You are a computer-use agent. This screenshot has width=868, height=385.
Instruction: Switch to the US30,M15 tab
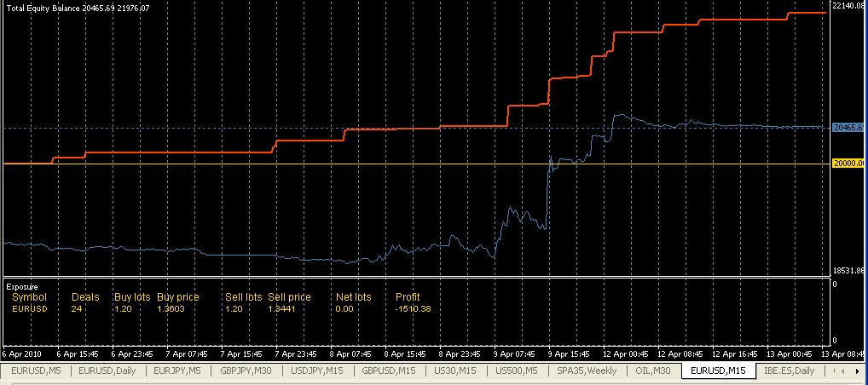455,370
